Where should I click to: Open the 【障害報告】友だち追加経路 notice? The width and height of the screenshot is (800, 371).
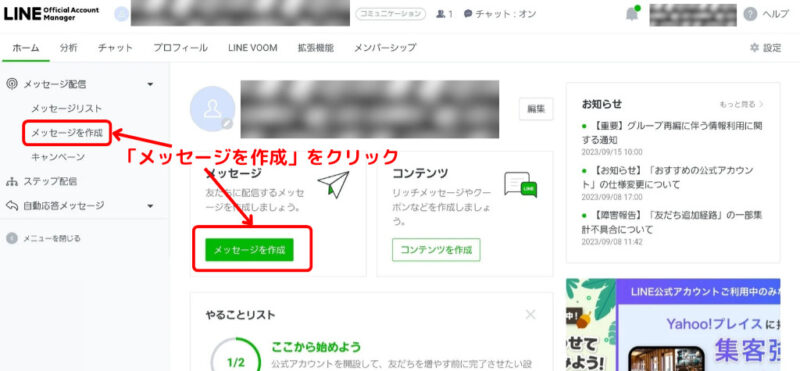click(x=672, y=222)
